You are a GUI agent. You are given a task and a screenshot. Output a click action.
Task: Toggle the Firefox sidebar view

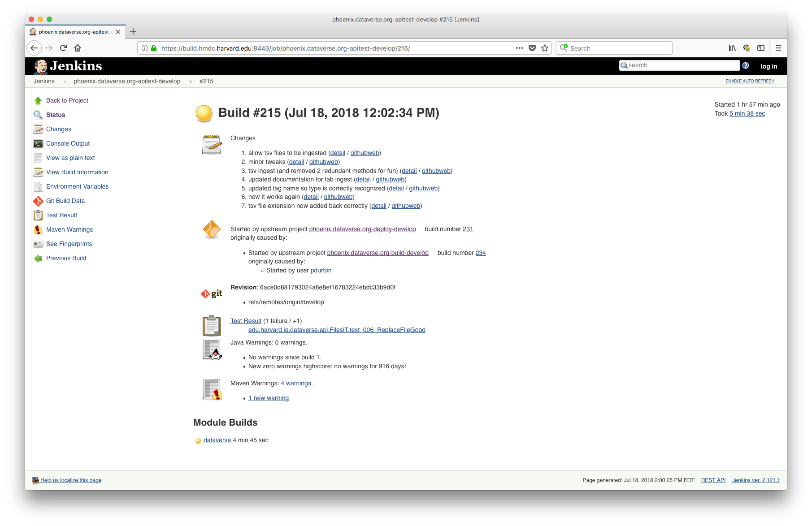[760, 48]
